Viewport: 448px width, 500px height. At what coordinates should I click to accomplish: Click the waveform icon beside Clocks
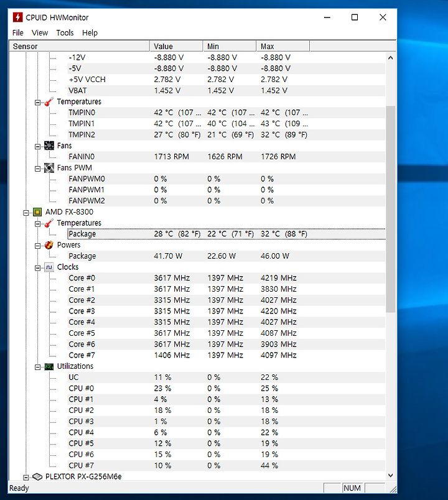(49, 267)
